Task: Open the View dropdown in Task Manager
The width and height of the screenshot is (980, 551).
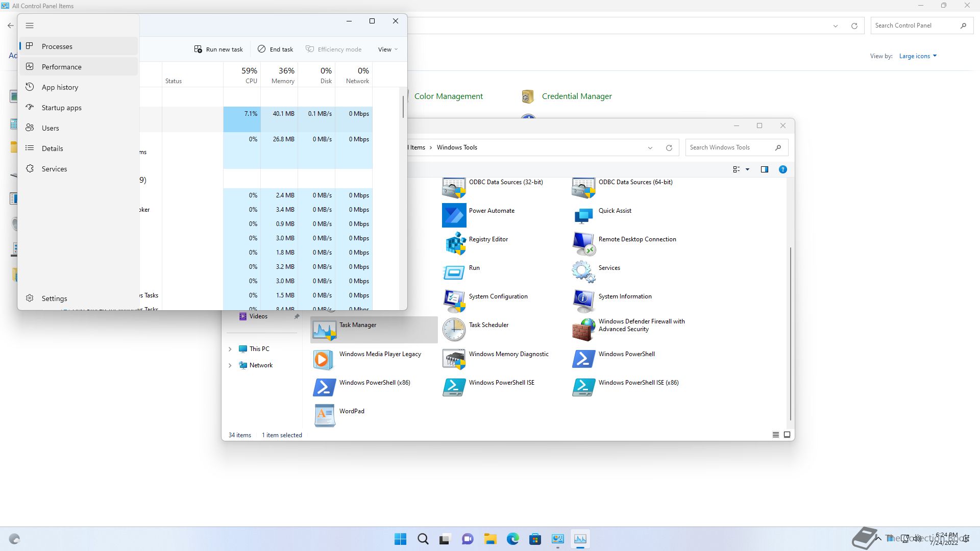Action: (x=387, y=49)
